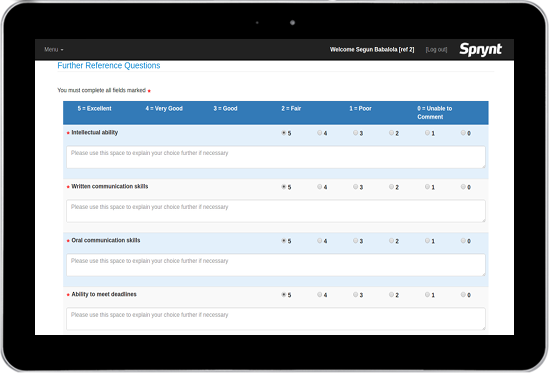549x374 pixels.
Task: Select rating 2 for Written communication skills
Action: [391, 187]
